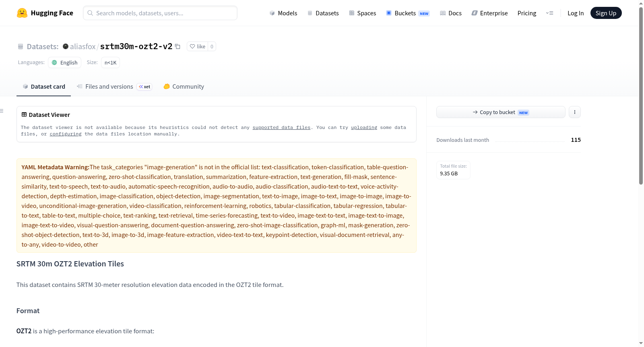
Task: Open the aliasfox user profile
Action: click(83, 46)
